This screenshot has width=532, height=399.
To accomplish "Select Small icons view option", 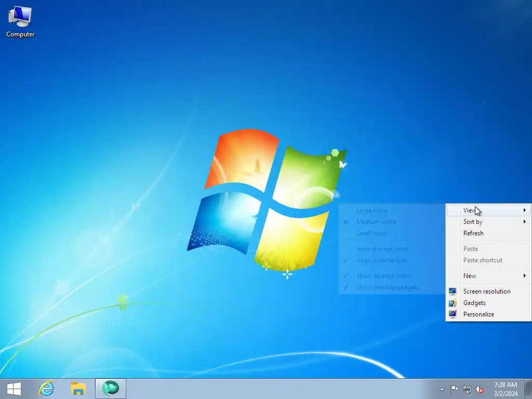I will (x=392, y=233).
